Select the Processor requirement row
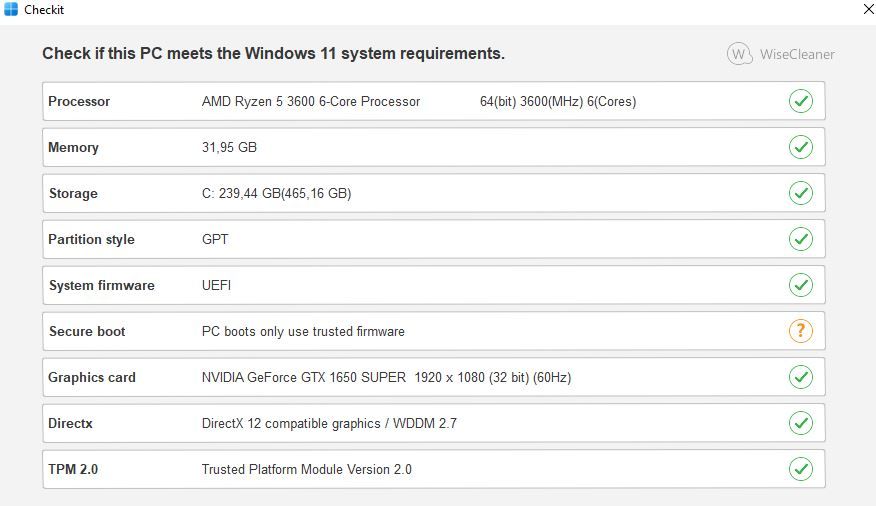This screenshot has height=506, width=876. point(433,101)
